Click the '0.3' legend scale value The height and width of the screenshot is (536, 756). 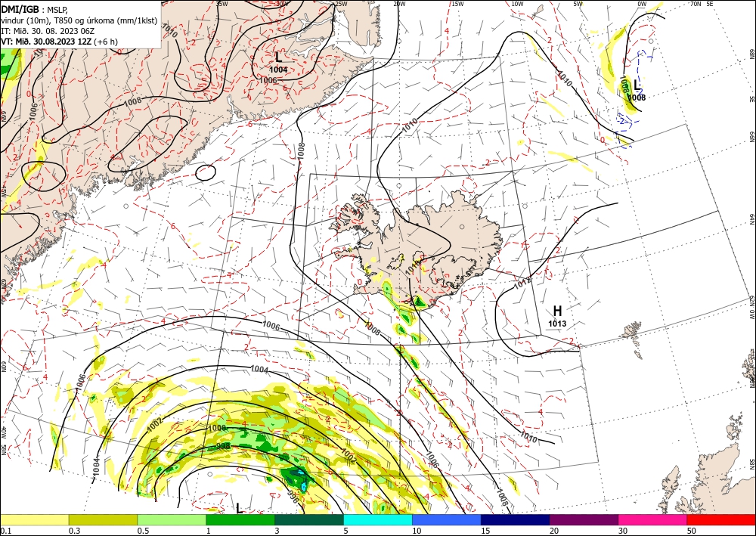coord(74,531)
